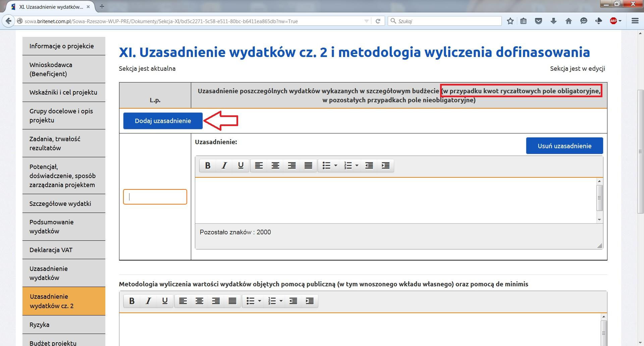Insert bullet list in the Uzasadnienie editor
This screenshot has width=644, height=346.
click(326, 165)
